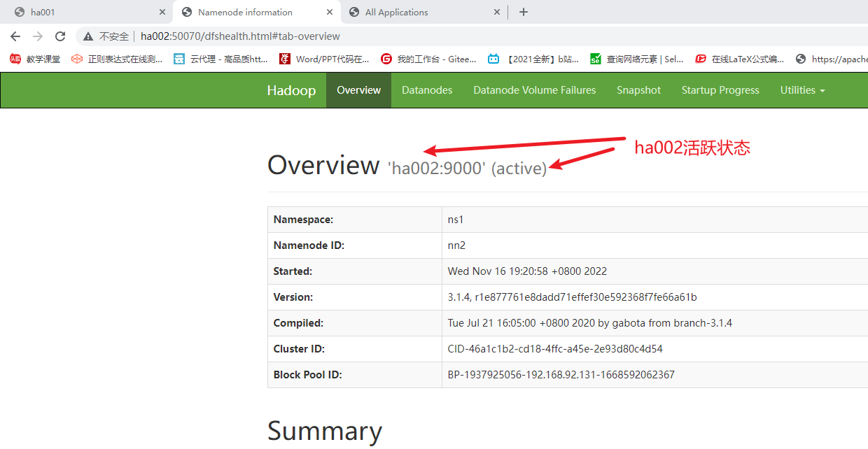Click the Namenode ID: row label
868x449 pixels.
[309, 245]
